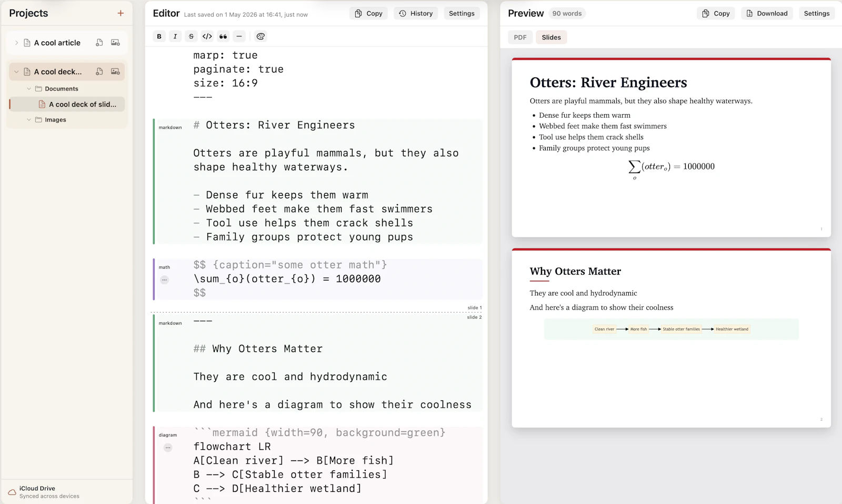Open options for the math block

[165, 280]
